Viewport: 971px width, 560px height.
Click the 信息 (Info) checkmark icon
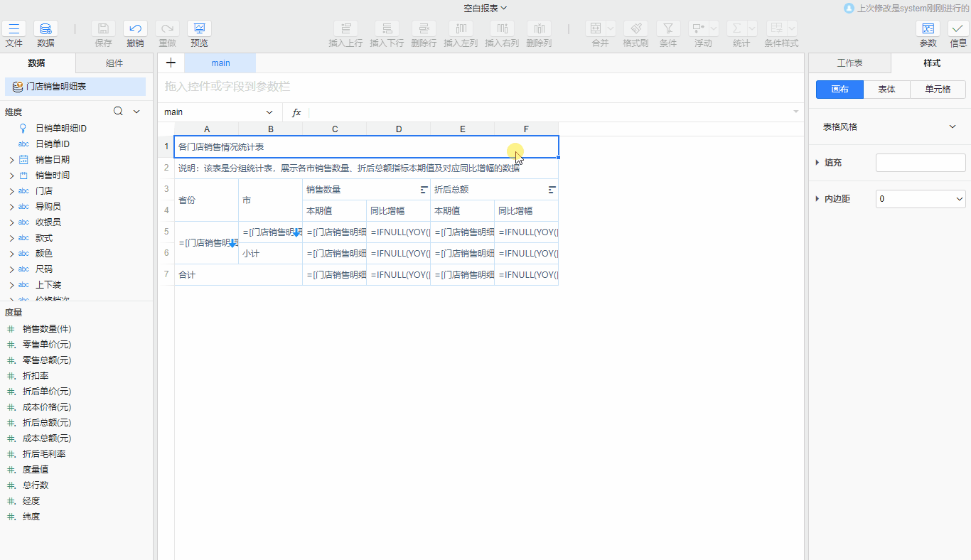958,29
